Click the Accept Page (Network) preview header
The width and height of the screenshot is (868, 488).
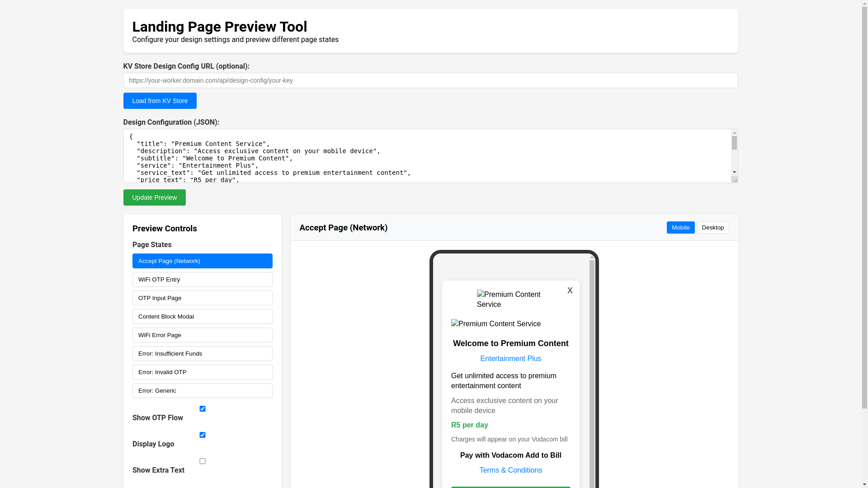[x=344, y=228]
